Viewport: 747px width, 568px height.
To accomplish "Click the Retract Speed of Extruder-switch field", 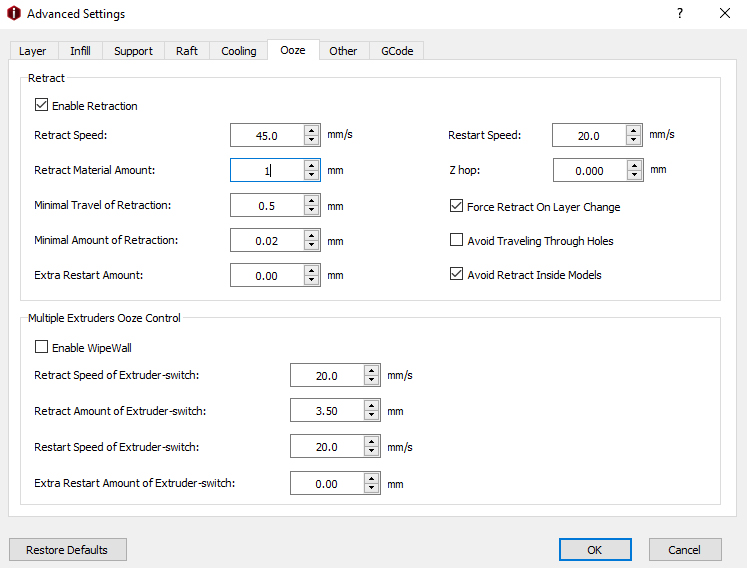I will 327,376.
